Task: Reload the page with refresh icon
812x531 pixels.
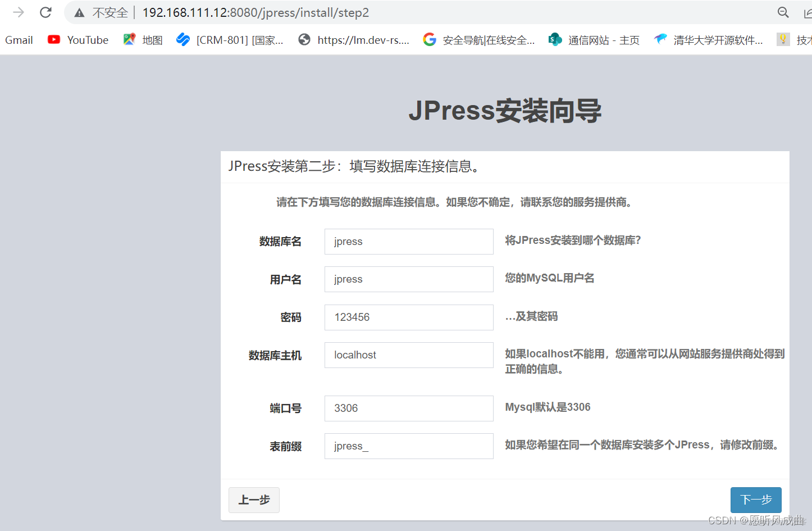Action: click(45, 12)
